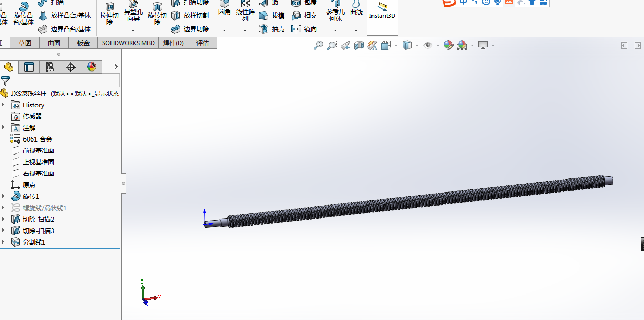
Task: Open the DisplayManager color ball tab
Action: [92, 67]
